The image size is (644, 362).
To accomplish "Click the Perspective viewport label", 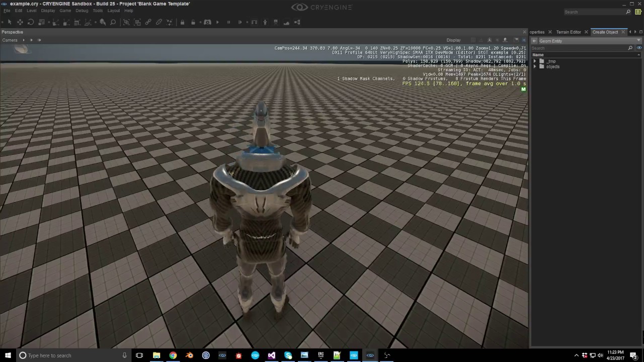I will coord(12,32).
